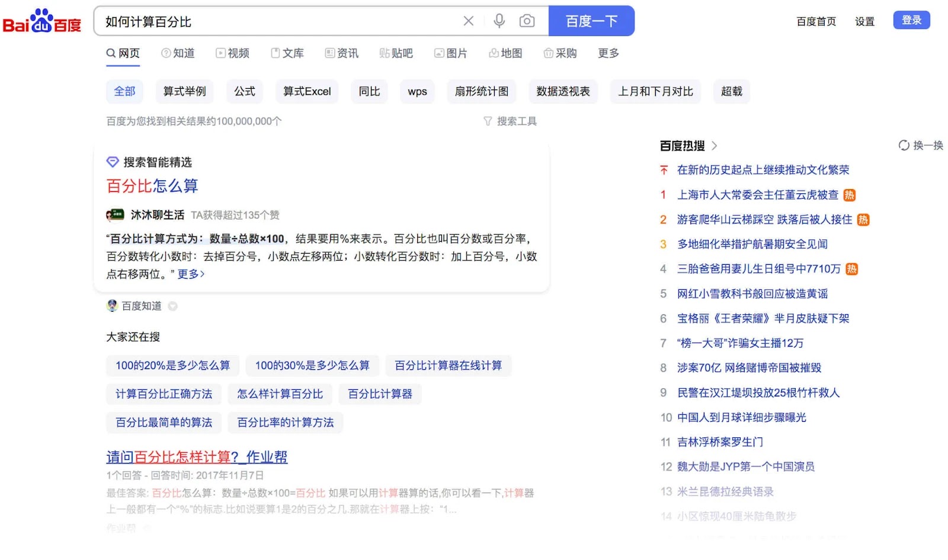Viewport: 948px width, 560px height.
Task: Click the 搜索智能精选 diamond icon
Action: [113, 162]
